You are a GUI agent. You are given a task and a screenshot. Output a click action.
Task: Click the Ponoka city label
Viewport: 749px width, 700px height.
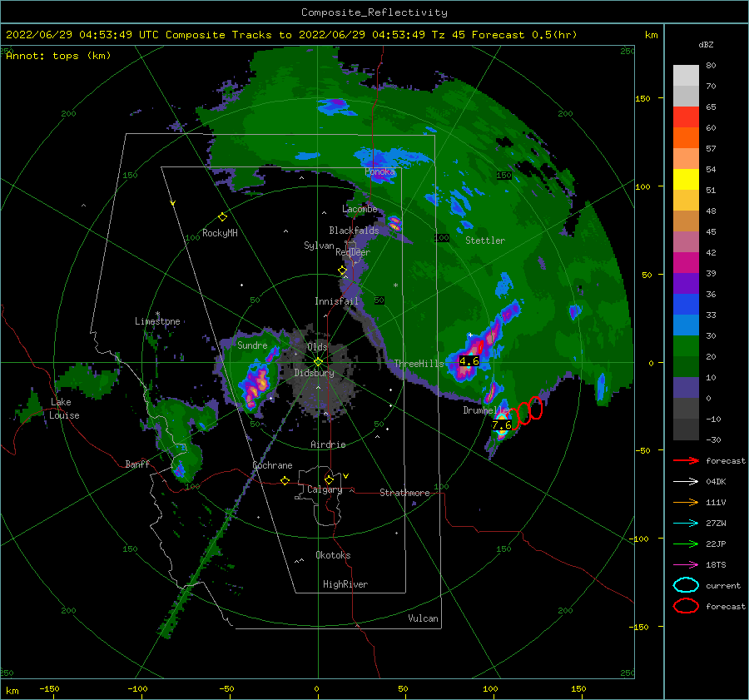tap(379, 171)
